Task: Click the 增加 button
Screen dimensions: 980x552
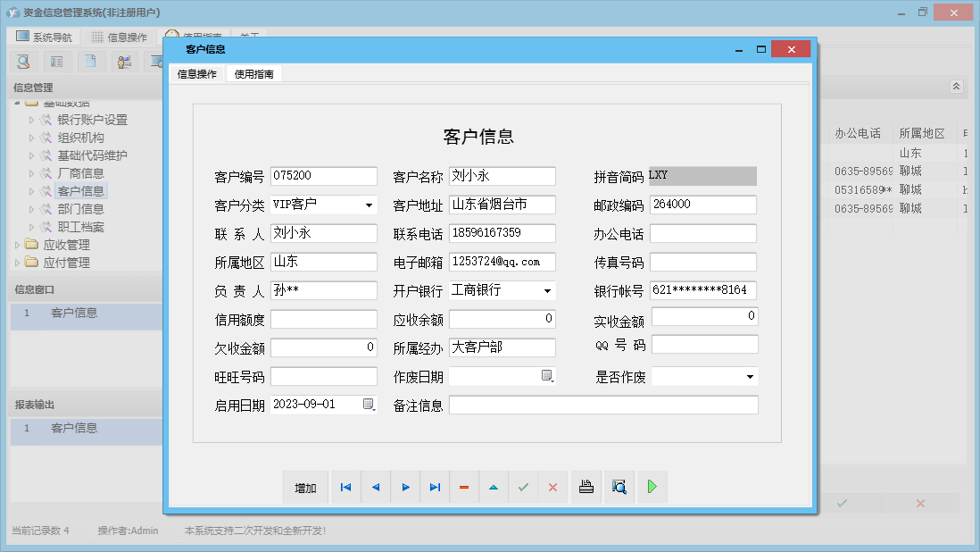Action: tap(305, 488)
